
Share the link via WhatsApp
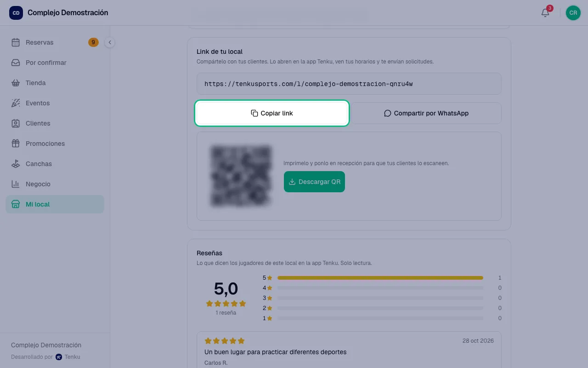coord(426,113)
